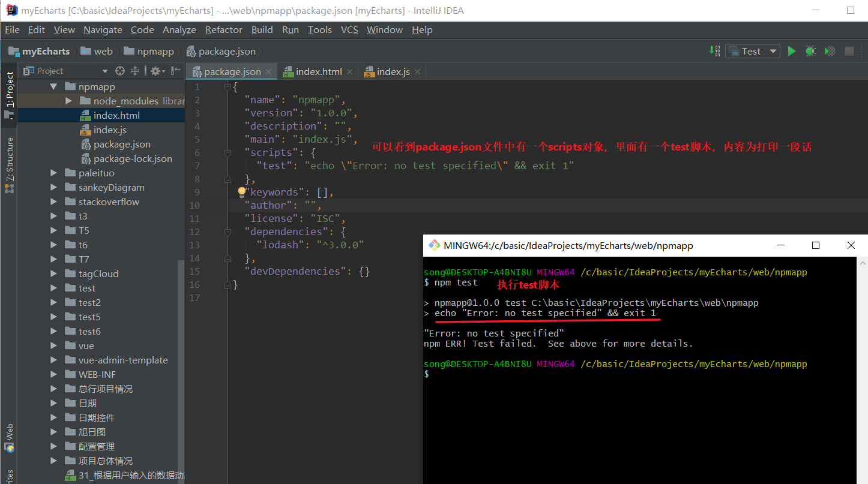The height and width of the screenshot is (484, 868).
Task: Expand the node_modules folder arrow
Action: (68, 101)
